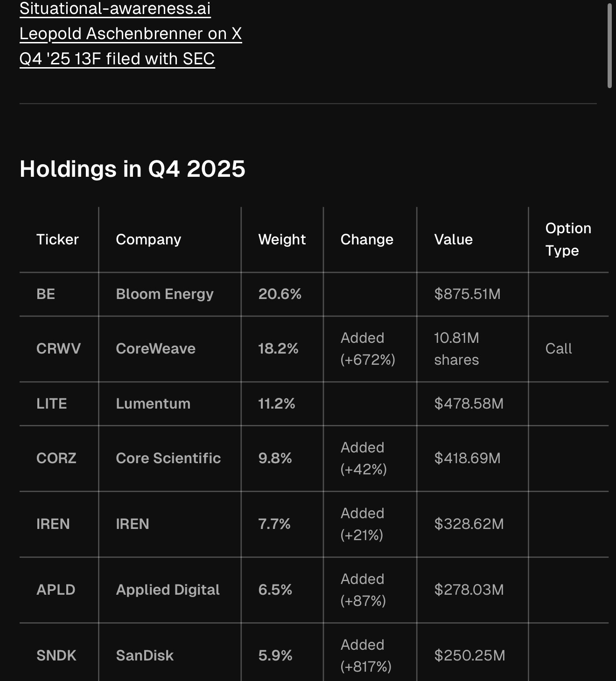Screen dimensions: 616x681
Task: Click the page's vertical scrollbar thumb
Action: [x=609, y=45]
